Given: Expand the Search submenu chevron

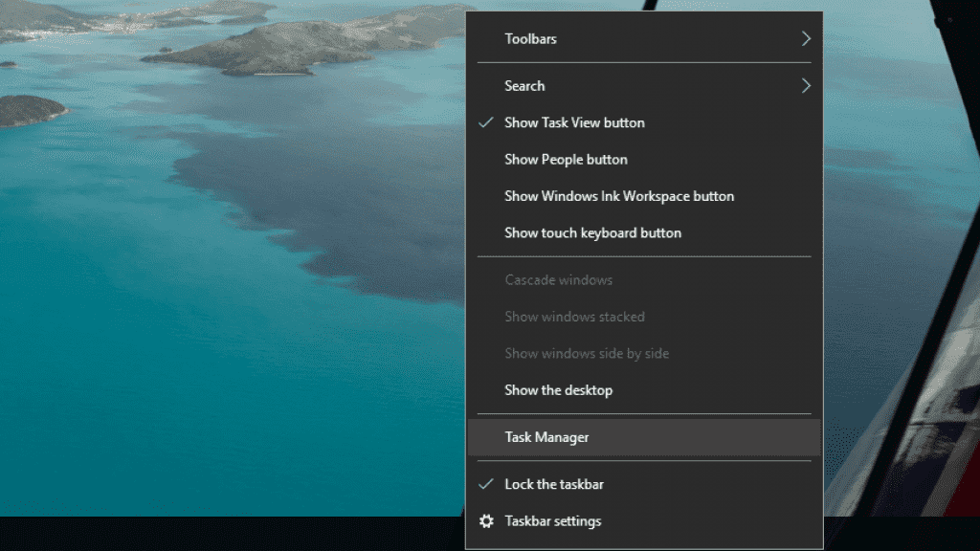Looking at the screenshot, I should click(x=805, y=86).
